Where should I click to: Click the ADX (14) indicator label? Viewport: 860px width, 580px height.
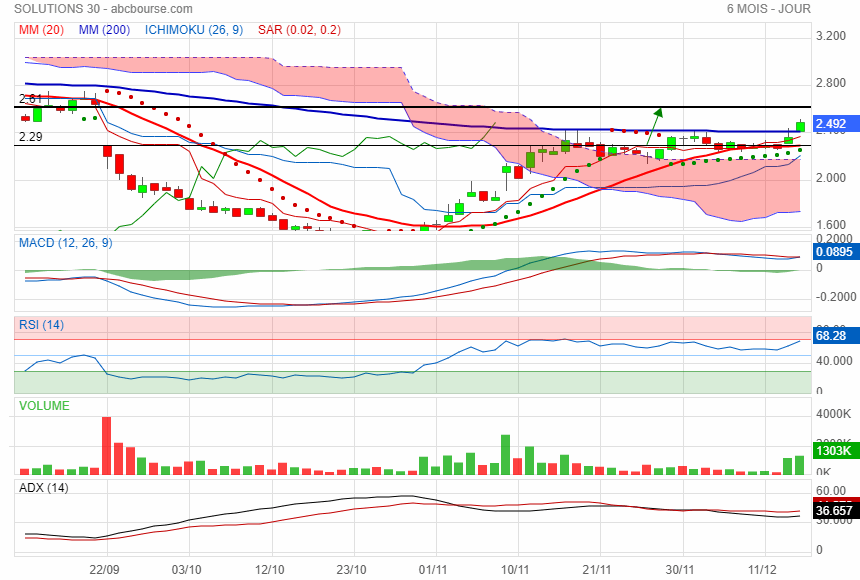tap(43, 488)
